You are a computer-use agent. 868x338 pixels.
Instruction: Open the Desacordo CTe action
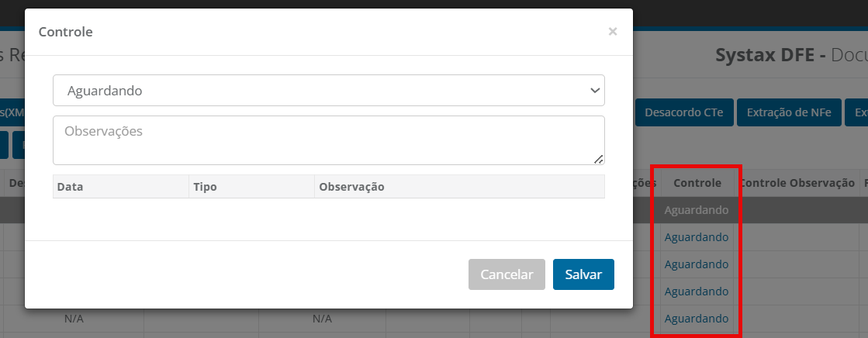click(x=684, y=112)
